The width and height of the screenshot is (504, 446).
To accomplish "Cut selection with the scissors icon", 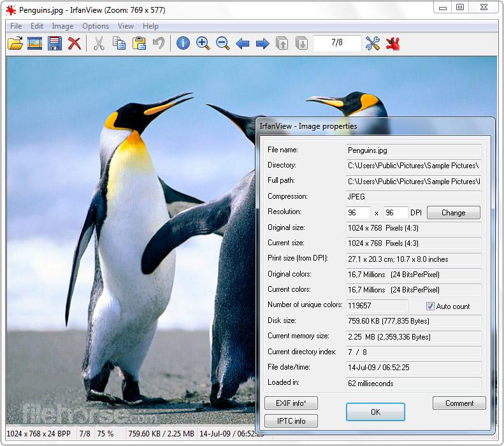I will 99,43.
